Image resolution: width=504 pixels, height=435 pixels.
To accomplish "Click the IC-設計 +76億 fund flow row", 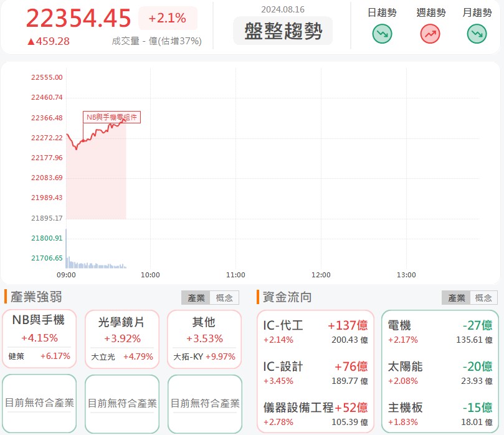I will pos(315,373).
